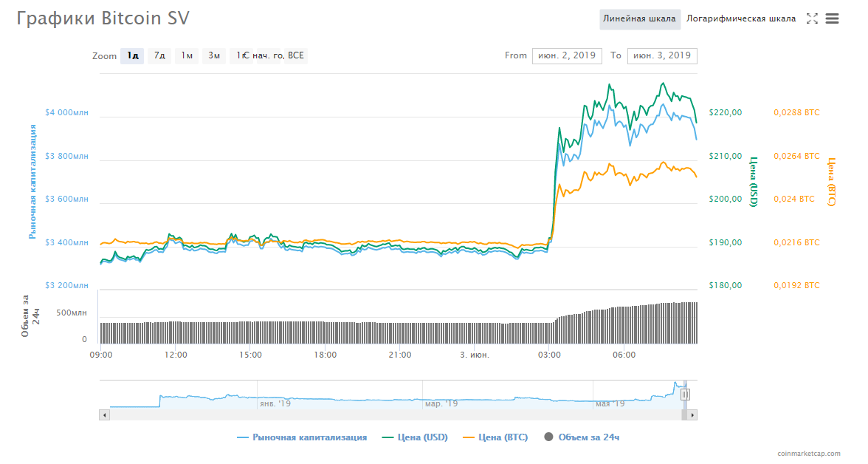Click the 18:00 time axis label
868x464 pixels.
click(325, 355)
